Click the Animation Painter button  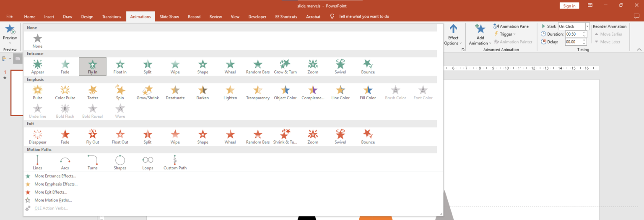point(513,42)
